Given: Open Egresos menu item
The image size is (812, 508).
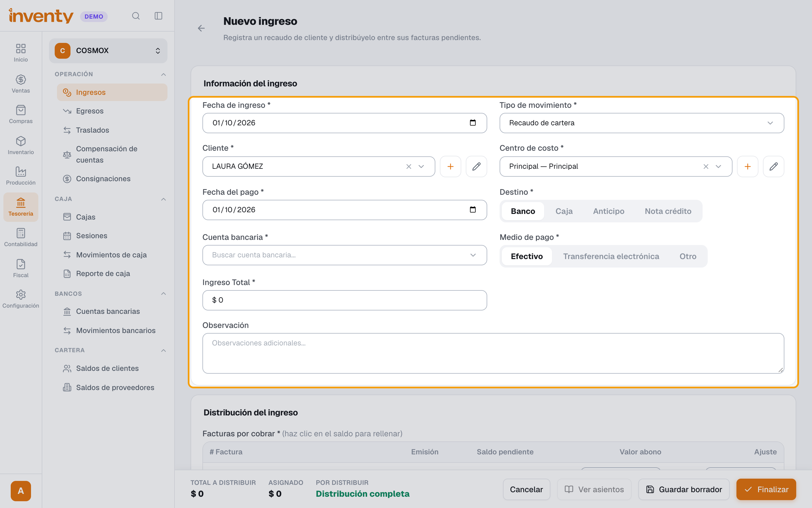Looking at the screenshot, I should [x=112, y=111].
